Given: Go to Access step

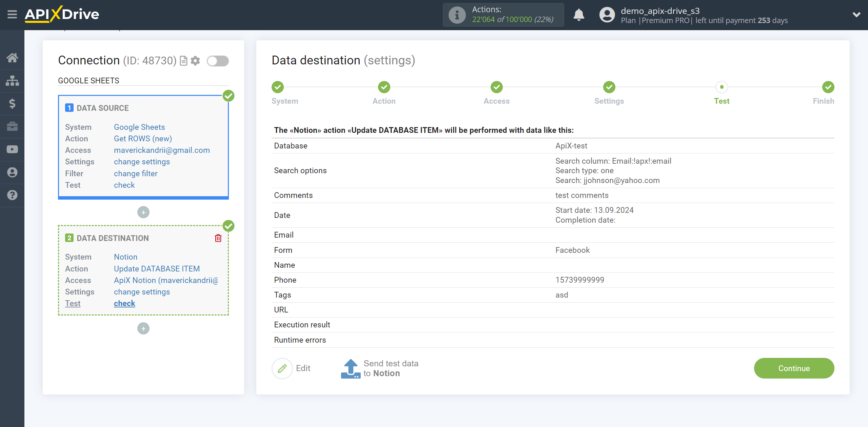Looking at the screenshot, I should pyautogui.click(x=496, y=87).
